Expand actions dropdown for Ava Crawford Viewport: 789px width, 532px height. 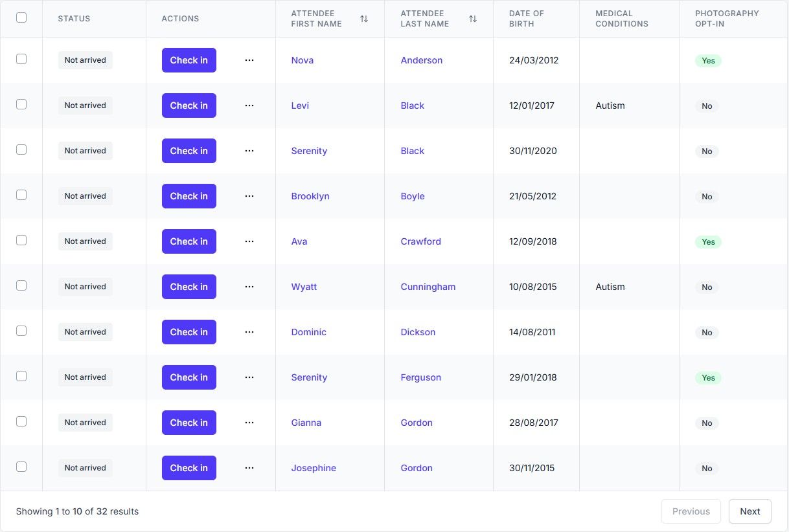249,241
